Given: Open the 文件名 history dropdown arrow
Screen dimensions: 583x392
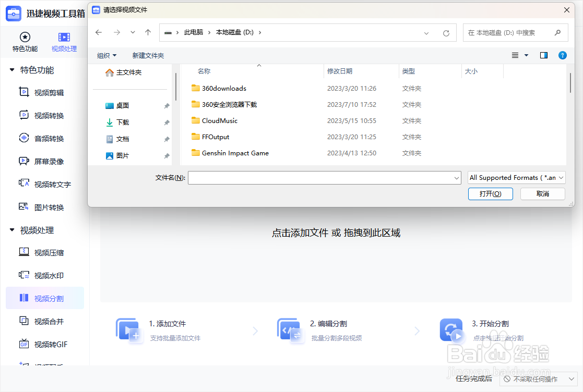Looking at the screenshot, I should [x=457, y=178].
